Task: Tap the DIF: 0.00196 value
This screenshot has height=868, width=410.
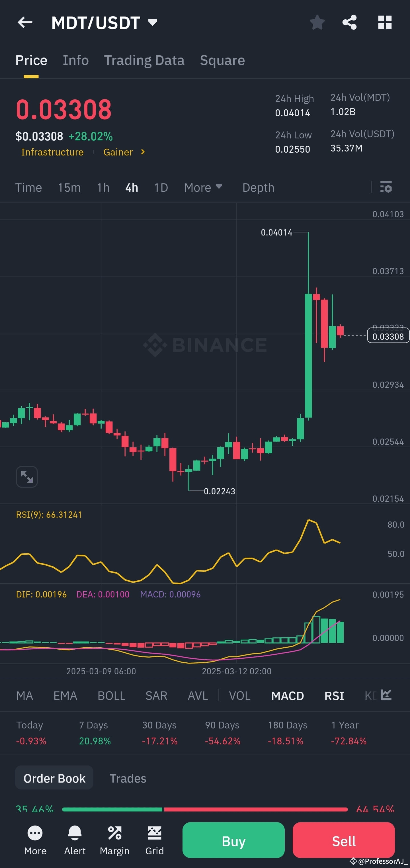Action: (42, 594)
